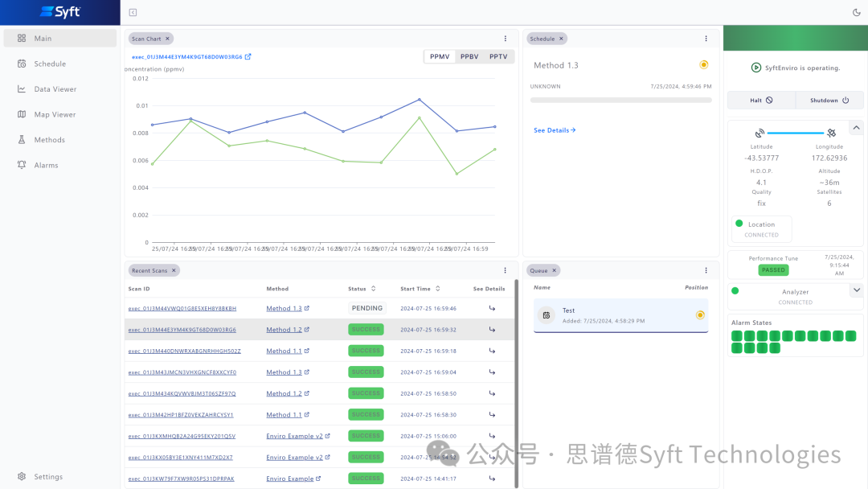Switch chart units to PPBV
The height and width of the screenshot is (489, 868).
point(469,56)
